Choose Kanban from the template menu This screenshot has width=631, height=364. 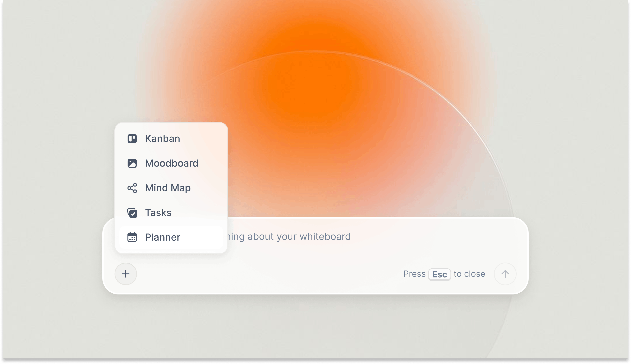(x=162, y=139)
